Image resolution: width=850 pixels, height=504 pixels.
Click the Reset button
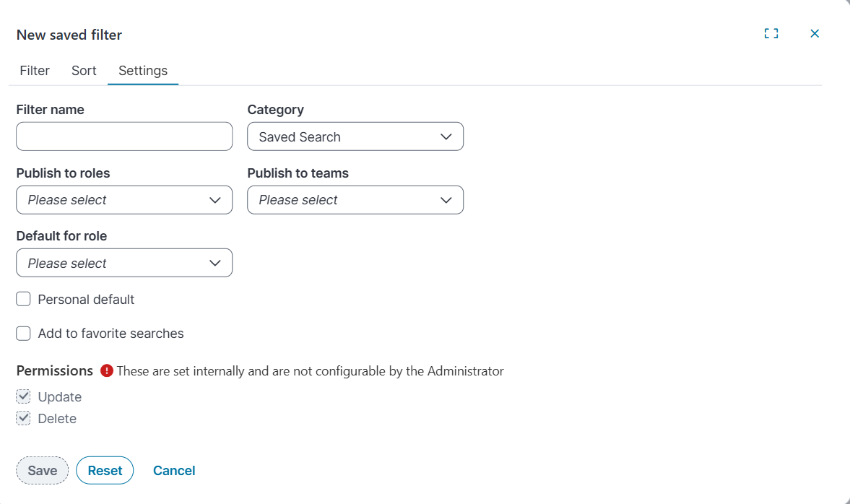pos(105,471)
